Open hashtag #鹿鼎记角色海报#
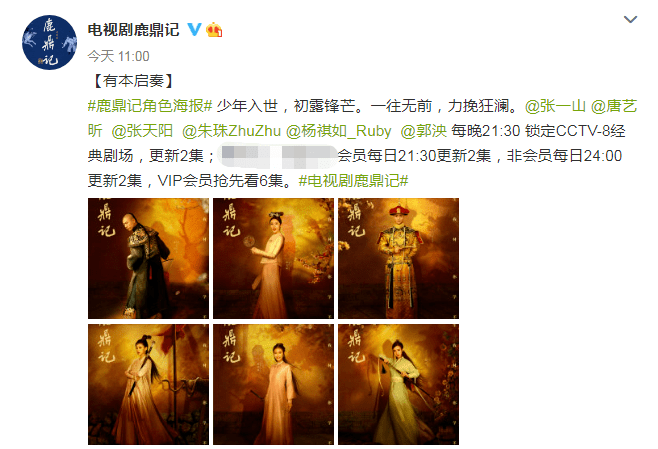Image resolution: width=658 pixels, height=449 pixels. coord(150,106)
